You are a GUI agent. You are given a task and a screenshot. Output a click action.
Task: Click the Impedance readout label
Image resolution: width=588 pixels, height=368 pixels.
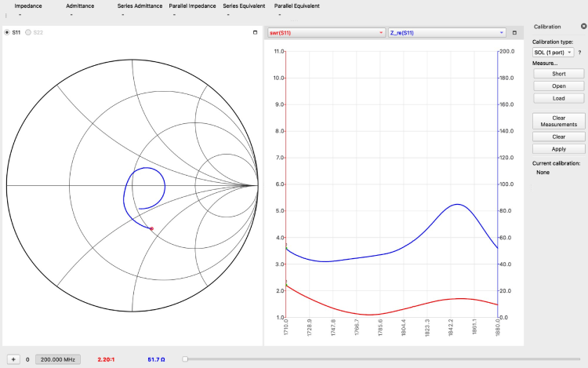tap(28, 5)
